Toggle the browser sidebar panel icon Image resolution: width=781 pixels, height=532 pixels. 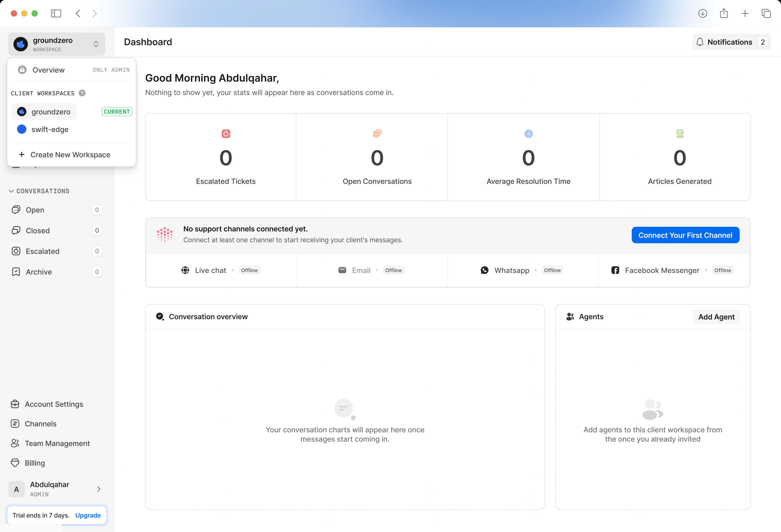pos(56,13)
